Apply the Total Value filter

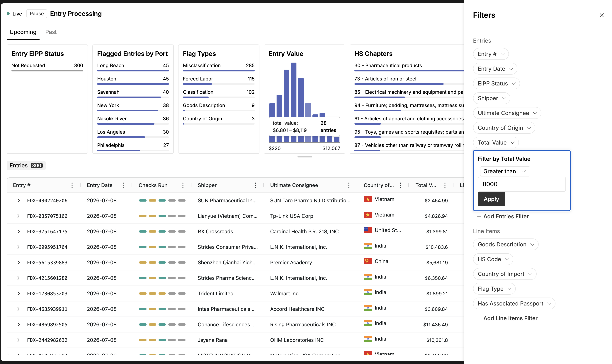pyautogui.click(x=491, y=199)
